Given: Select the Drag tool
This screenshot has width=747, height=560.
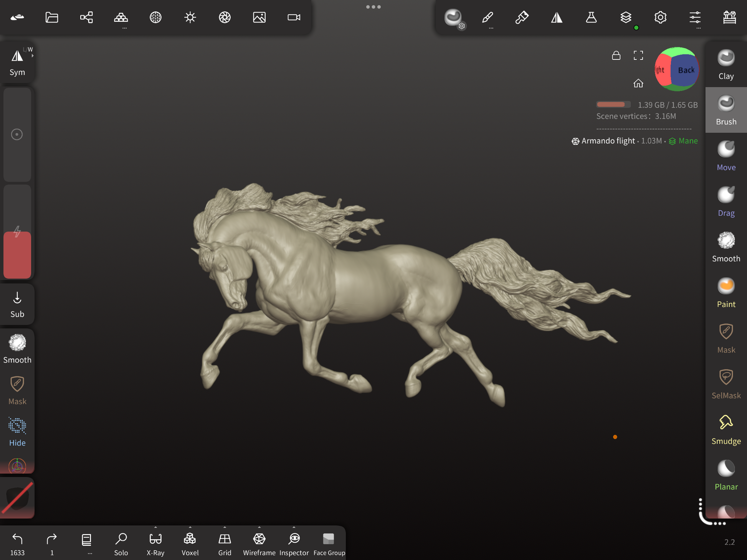Looking at the screenshot, I should (x=726, y=201).
